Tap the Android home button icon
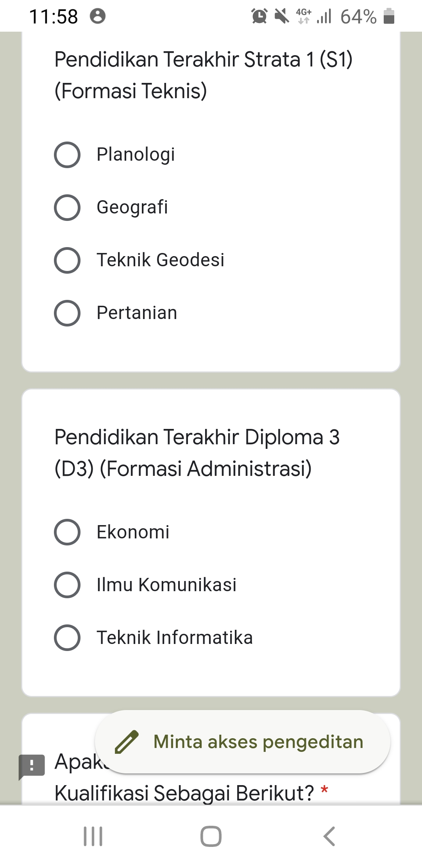This screenshot has width=422, height=868. [211, 836]
